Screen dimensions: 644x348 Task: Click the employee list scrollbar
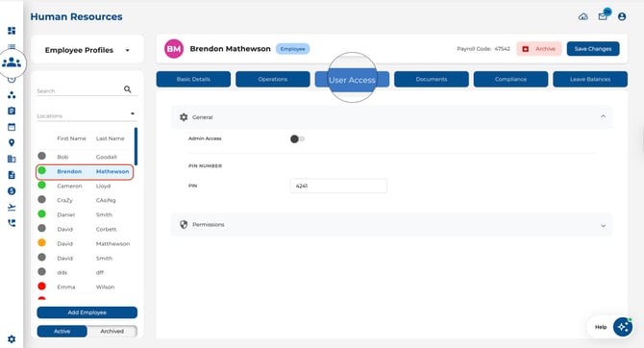[136, 146]
